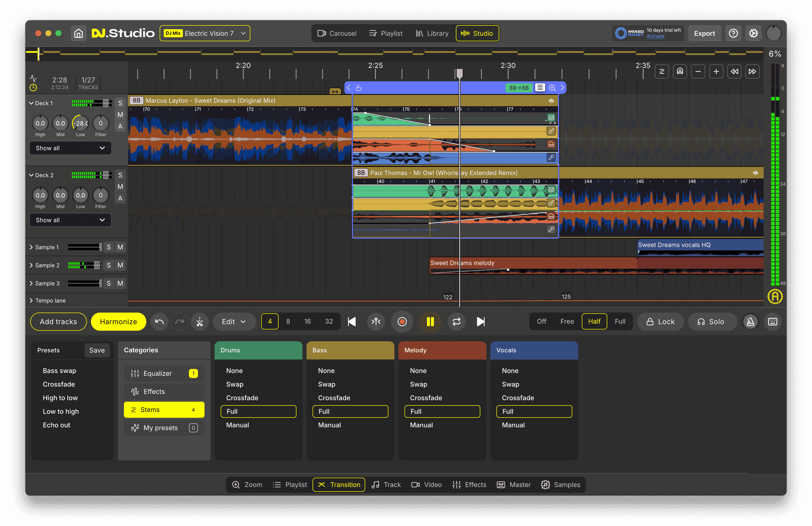Screen dimensions: 812x526
Task: Zoom in timeline with plus icon
Action: pos(716,71)
